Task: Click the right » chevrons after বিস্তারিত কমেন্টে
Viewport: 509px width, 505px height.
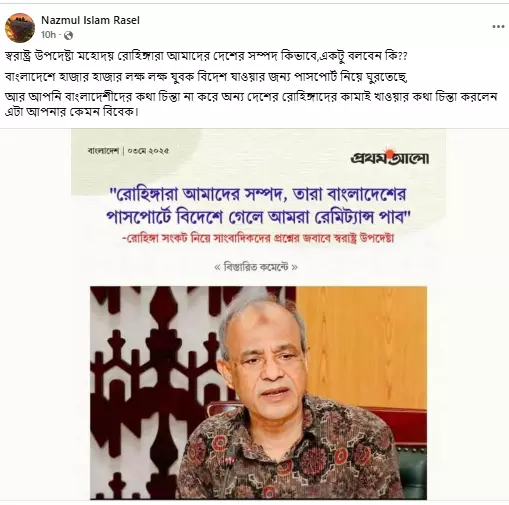Action: click(x=294, y=267)
